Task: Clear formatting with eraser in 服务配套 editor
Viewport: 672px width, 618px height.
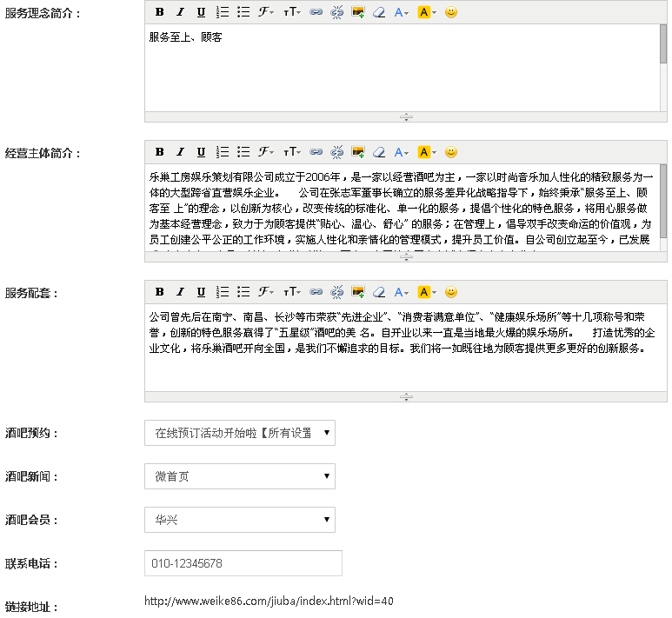Action: pyautogui.click(x=378, y=292)
